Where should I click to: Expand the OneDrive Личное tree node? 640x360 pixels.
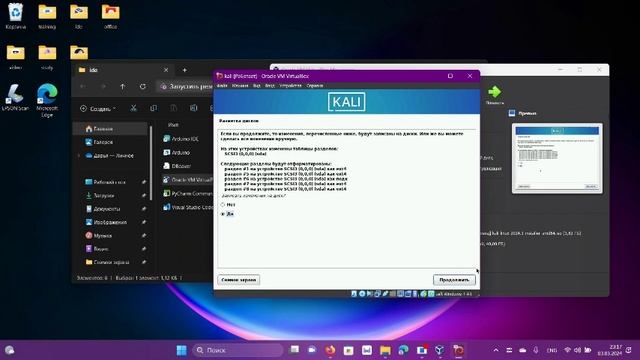[79, 156]
